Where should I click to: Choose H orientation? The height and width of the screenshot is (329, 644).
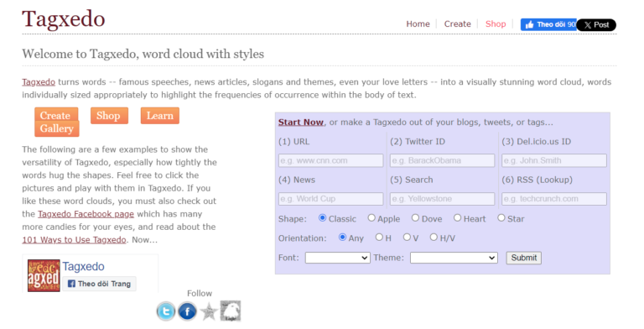click(x=379, y=238)
